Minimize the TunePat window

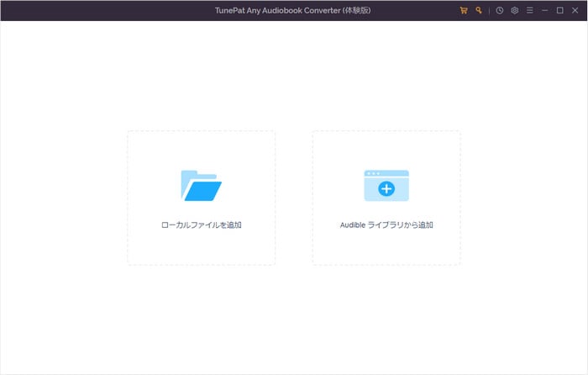(545, 11)
